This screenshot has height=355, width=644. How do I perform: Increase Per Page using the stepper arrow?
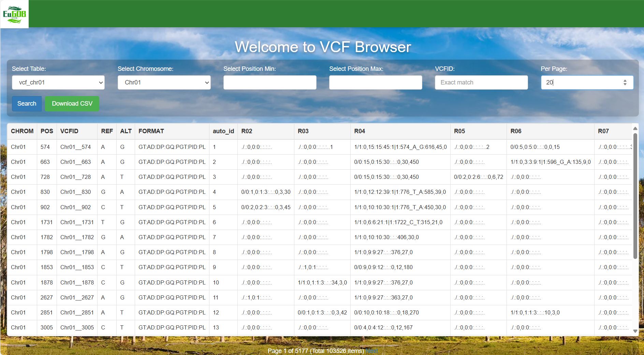click(x=625, y=80)
